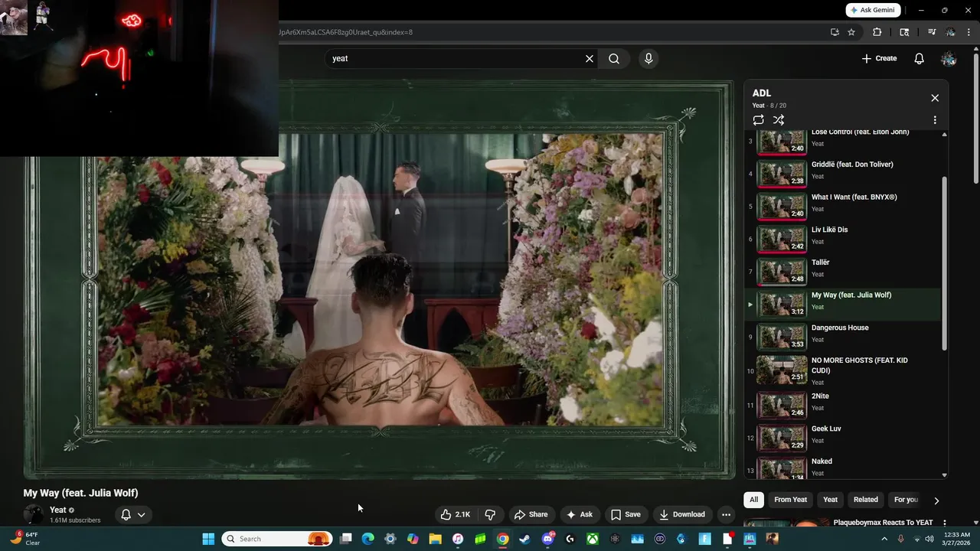
Task: Close the ADL playlist panel
Action: pos(935,98)
